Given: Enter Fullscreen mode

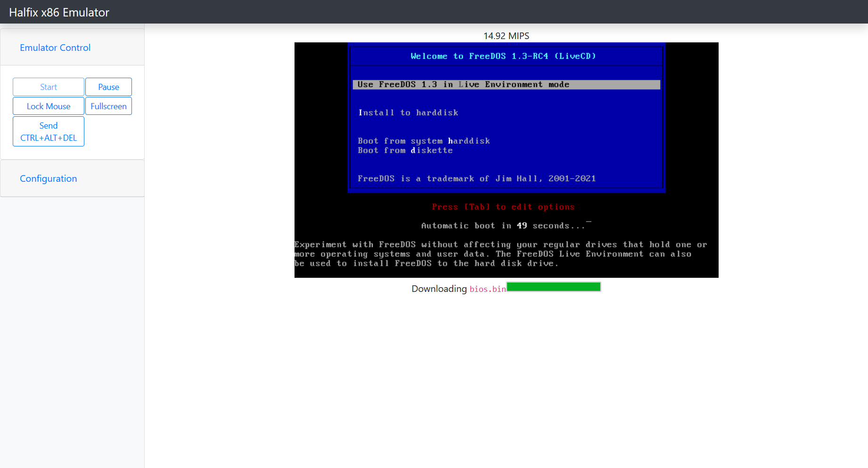Looking at the screenshot, I should 108,106.
